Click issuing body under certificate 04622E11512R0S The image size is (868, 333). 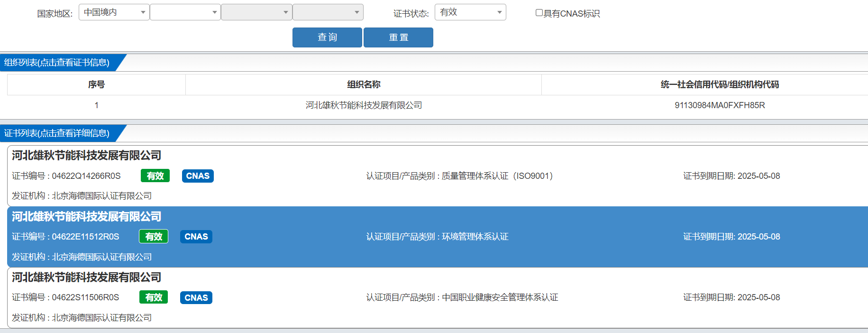(82, 257)
